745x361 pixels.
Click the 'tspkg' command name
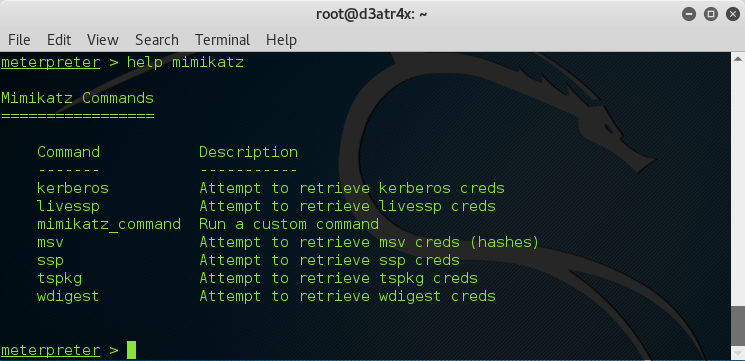[x=59, y=278]
